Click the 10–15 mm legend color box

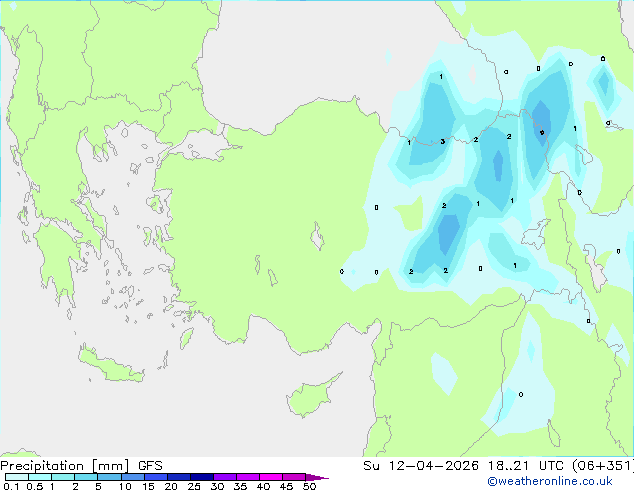coord(132,477)
